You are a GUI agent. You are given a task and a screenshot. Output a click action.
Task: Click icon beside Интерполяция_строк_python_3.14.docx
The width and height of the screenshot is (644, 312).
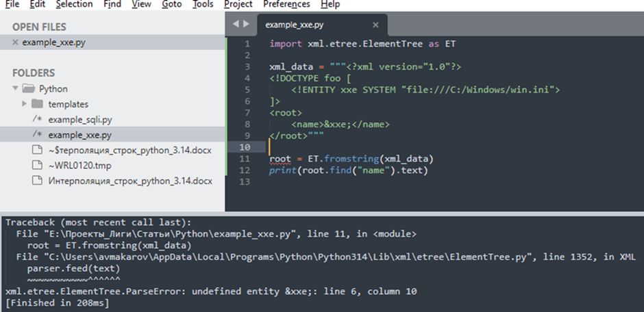point(37,181)
